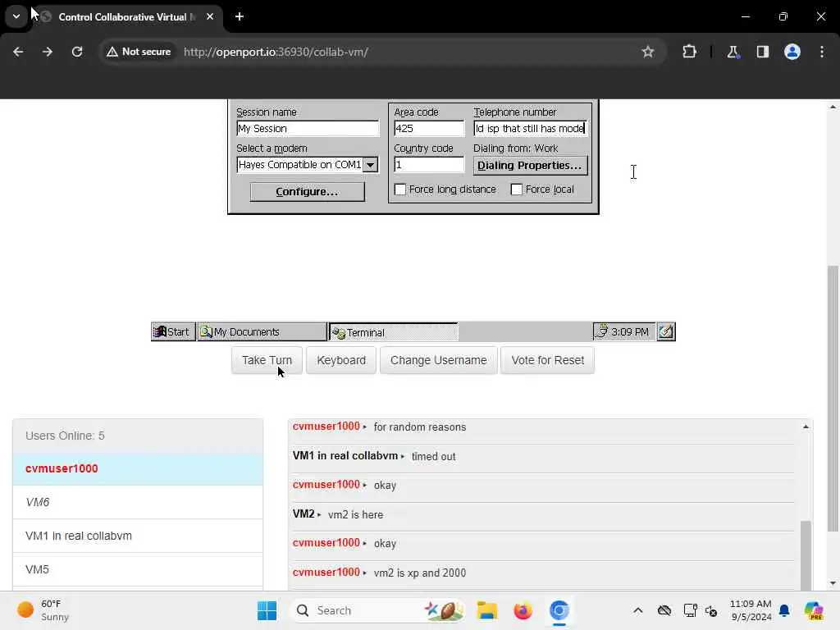Click the page scrollbar down arrow
Viewport: 840px width, 630px height.
833,583
